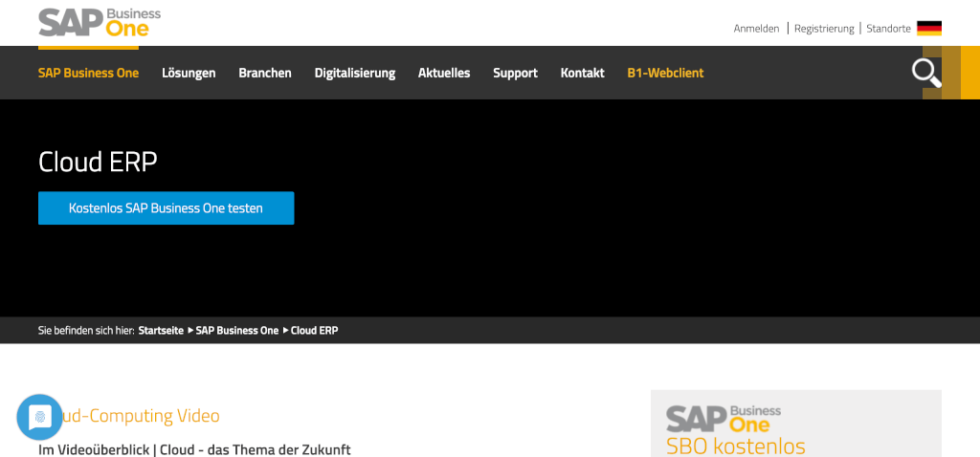
Task: Click the SBO kostenlos sidebar heading
Action: pyautogui.click(x=736, y=446)
